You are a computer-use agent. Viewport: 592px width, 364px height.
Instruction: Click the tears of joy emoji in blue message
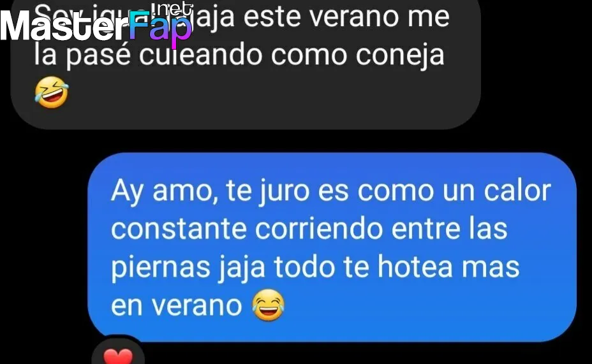(269, 305)
